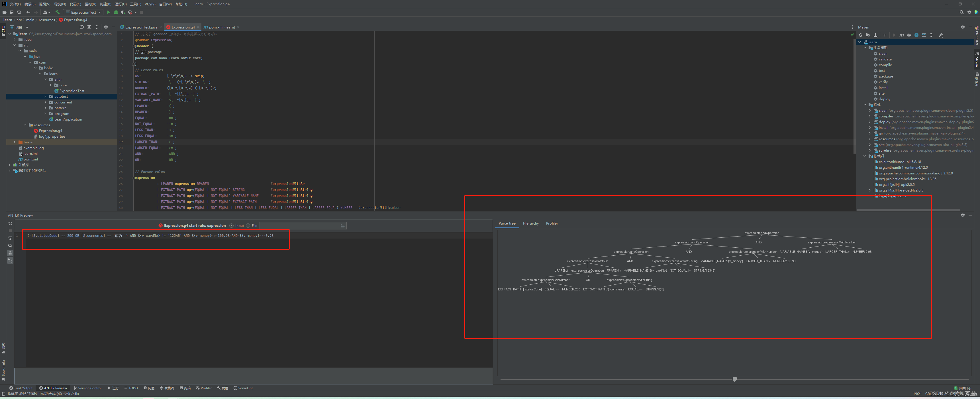Reload all Maven projects in Maven panel
Screen dimensions: 980x399
(861, 35)
